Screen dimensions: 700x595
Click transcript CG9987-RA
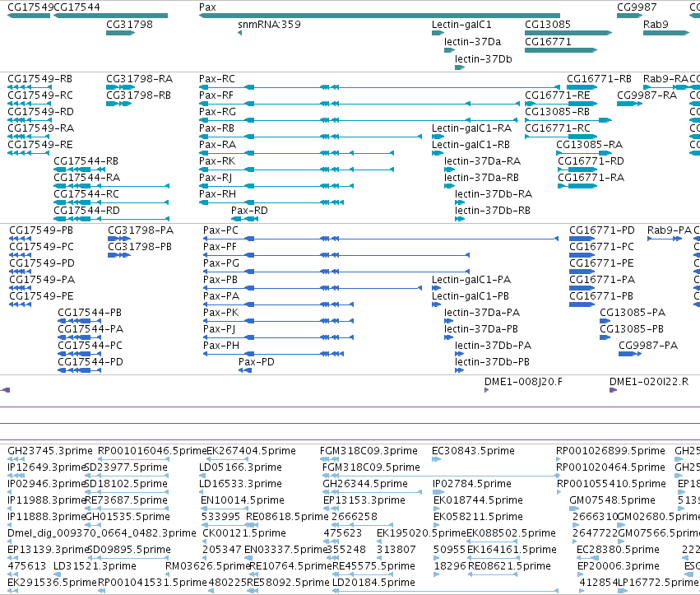click(x=647, y=95)
